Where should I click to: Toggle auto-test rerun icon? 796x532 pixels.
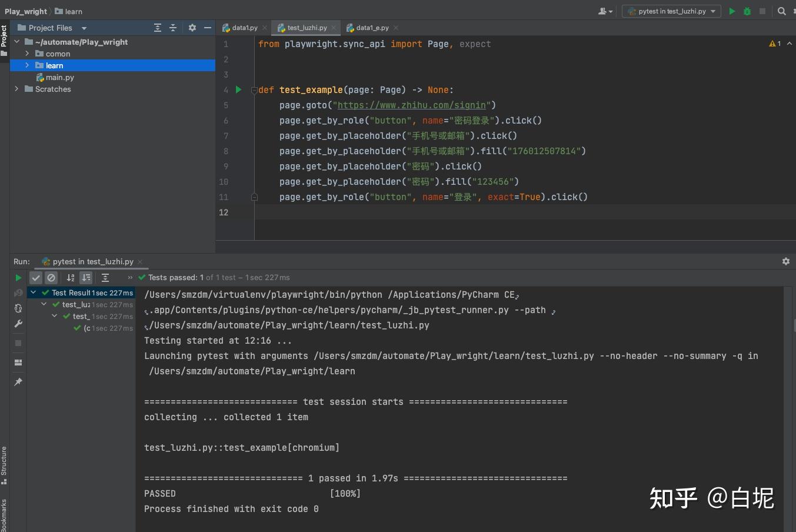coord(18,308)
